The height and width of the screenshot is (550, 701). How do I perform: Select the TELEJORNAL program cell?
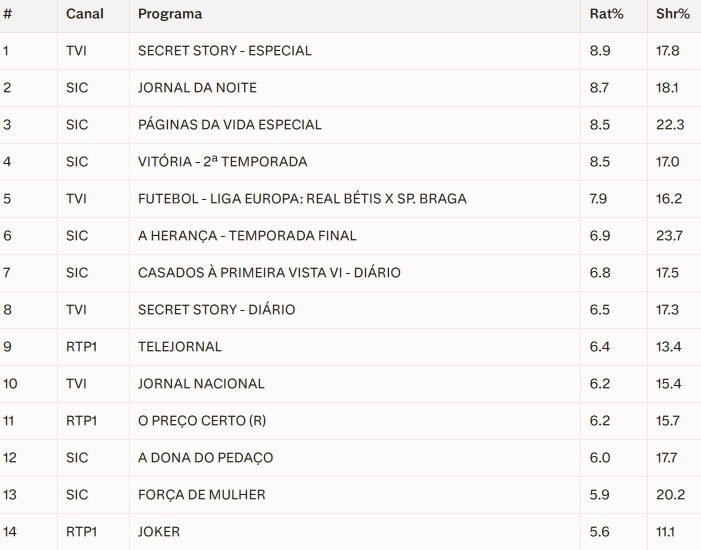point(180,347)
